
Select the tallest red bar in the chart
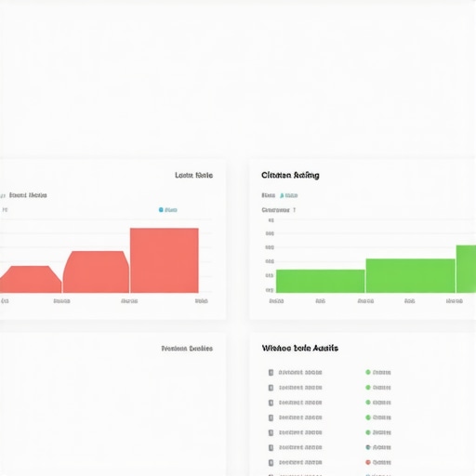(165, 260)
